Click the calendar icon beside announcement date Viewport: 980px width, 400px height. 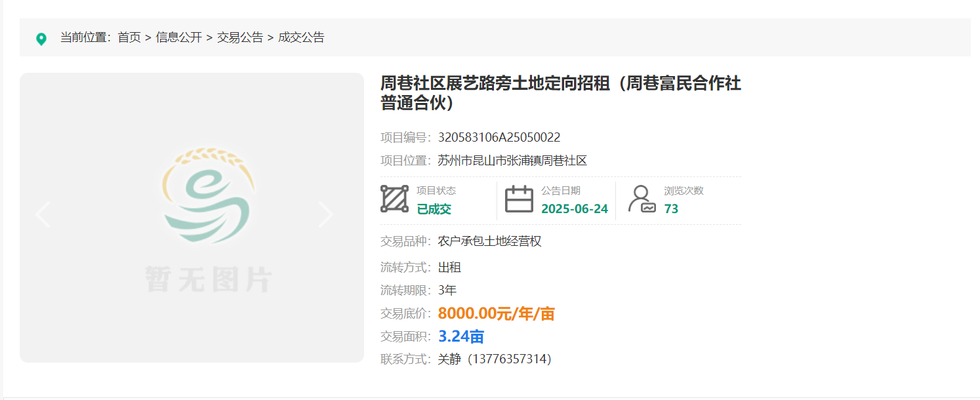[x=519, y=199]
